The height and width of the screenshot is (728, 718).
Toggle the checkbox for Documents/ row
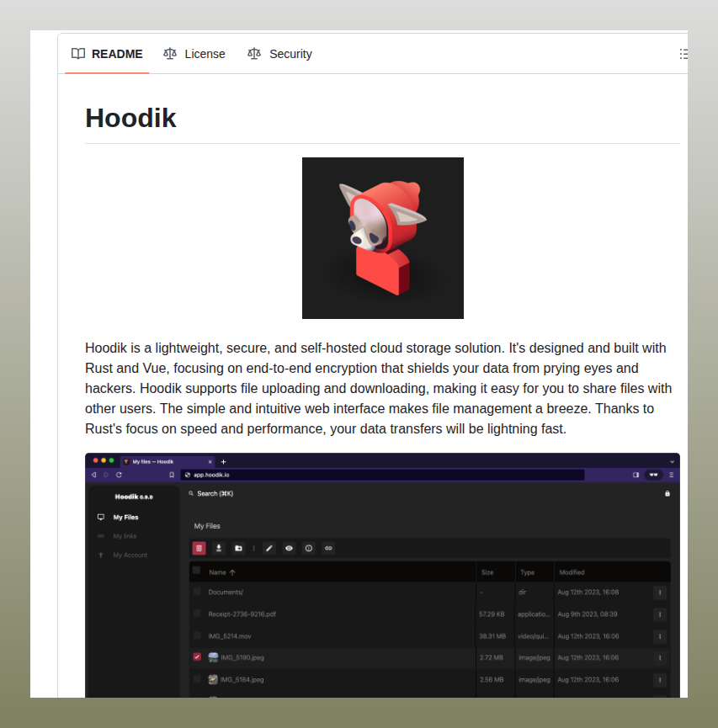click(x=197, y=592)
